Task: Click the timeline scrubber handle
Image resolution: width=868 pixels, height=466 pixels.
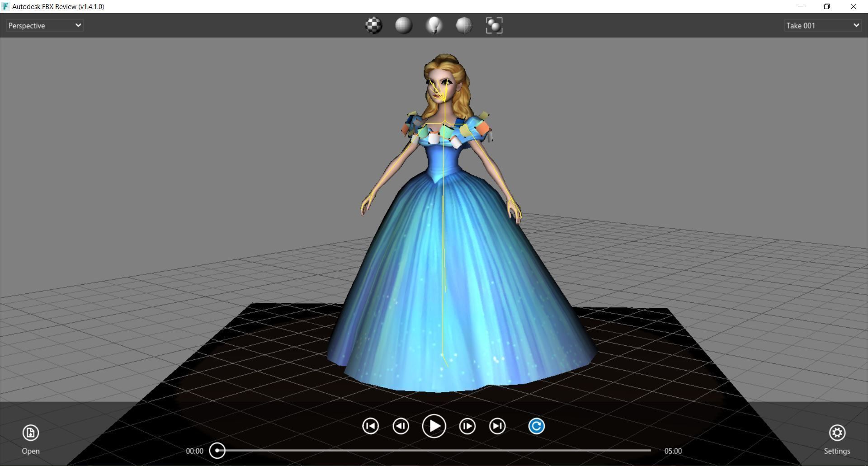Action: [217, 450]
